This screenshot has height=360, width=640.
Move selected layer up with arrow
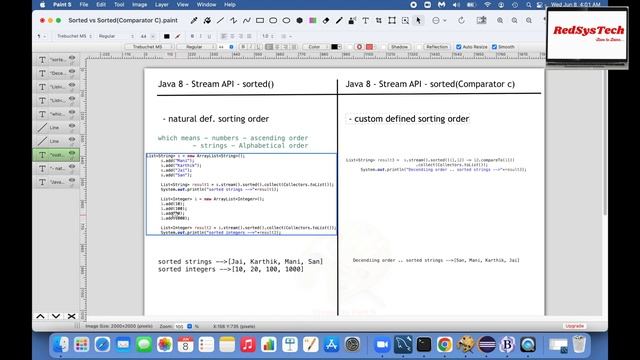click(x=40, y=316)
